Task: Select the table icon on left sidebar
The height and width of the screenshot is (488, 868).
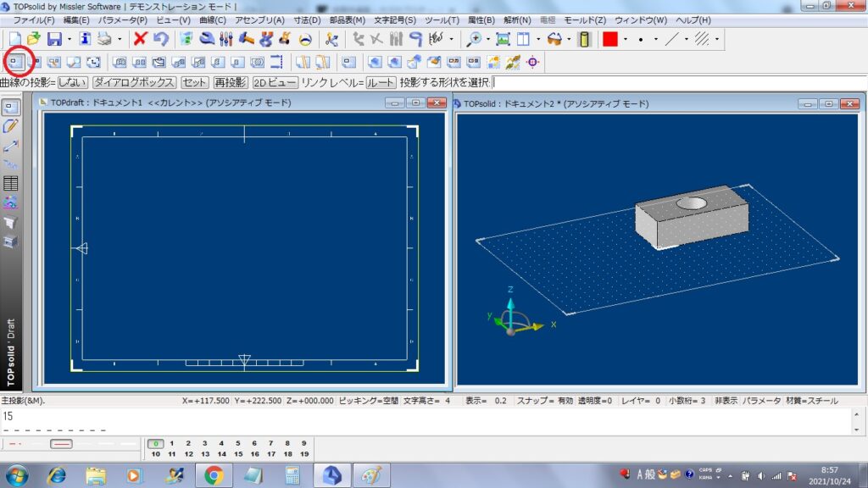Action: (10, 183)
